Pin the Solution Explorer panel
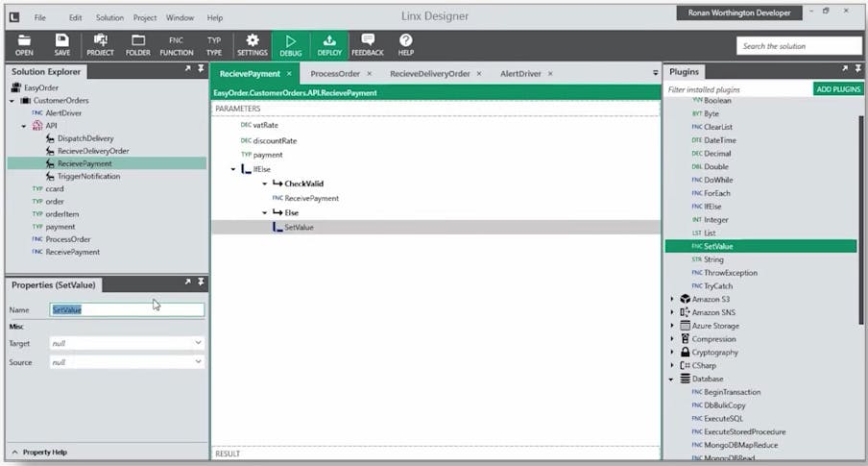This screenshot has width=868, height=466. (x=201, y=69)
